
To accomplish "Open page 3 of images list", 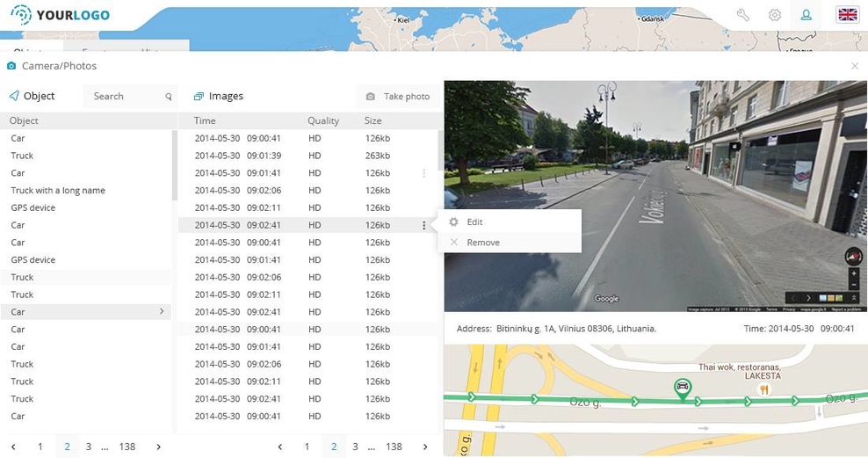I will coord(355,447).
